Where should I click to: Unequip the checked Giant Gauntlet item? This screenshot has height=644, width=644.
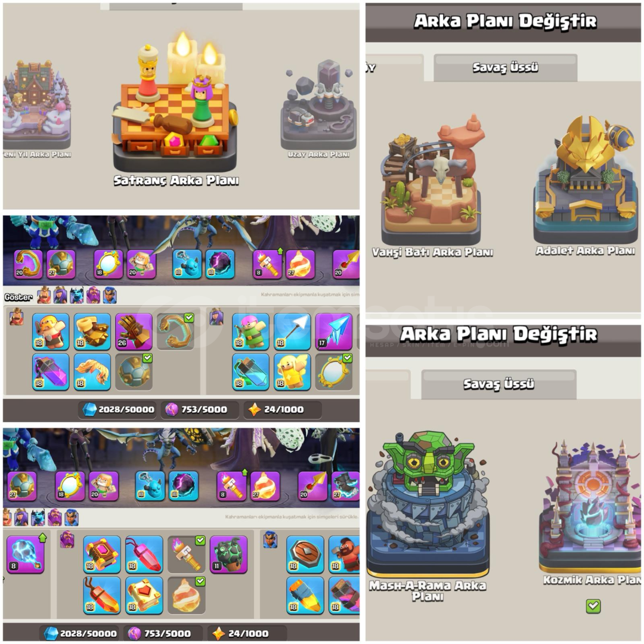point(175,332)
